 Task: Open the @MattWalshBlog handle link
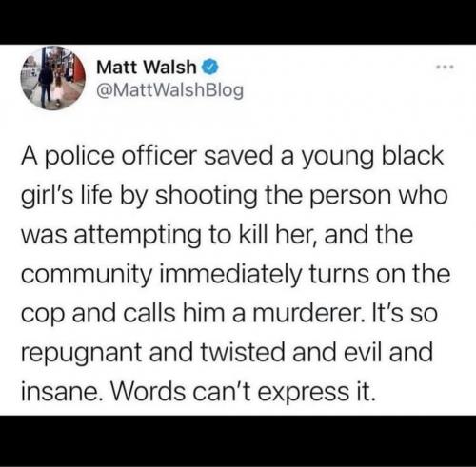point(170,90)
